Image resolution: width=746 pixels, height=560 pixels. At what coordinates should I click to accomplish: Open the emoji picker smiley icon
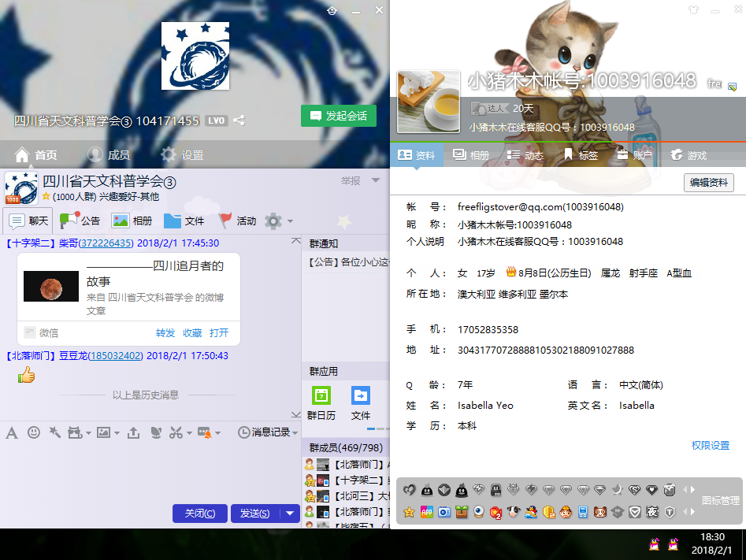pos(34,432)
